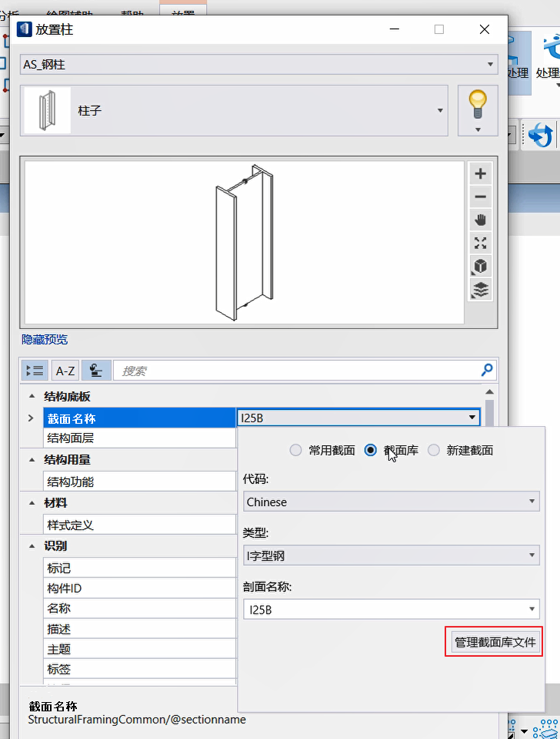Click the 放置 ribbon tab in background window
This screenshot has height=739, width=560.
click(x=183, y=9)
